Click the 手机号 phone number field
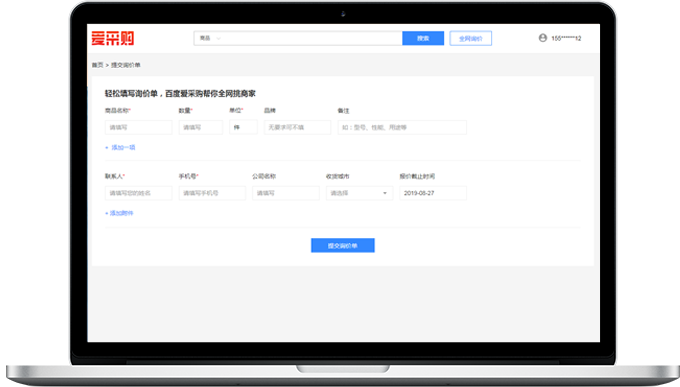680x387 pixels. (x=212, y=193)
